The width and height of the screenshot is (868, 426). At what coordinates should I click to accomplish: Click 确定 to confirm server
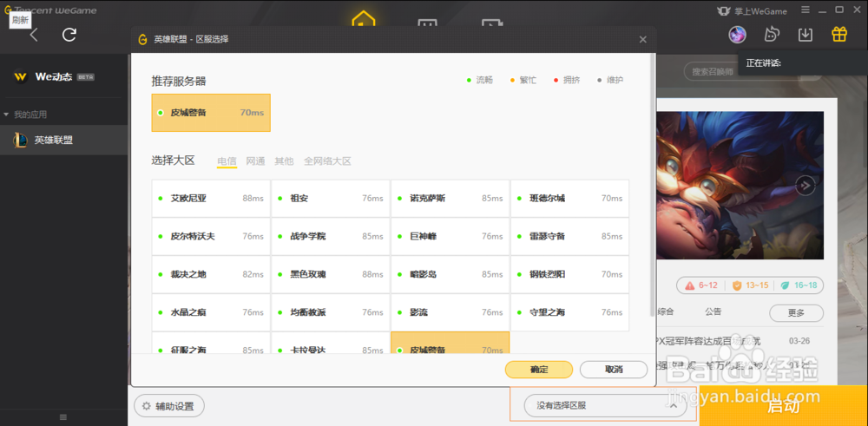pyautogui.click(x=539, y=370)
